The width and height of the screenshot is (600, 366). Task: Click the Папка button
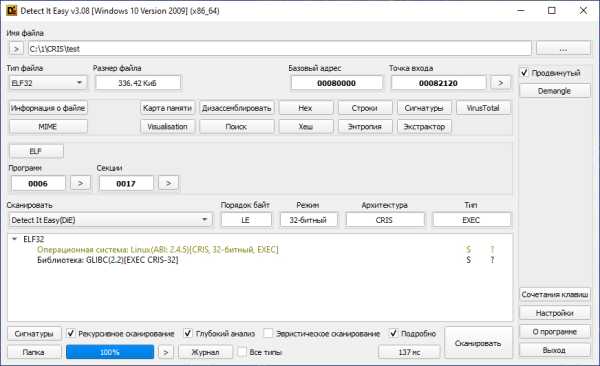[x=34, y=352]
